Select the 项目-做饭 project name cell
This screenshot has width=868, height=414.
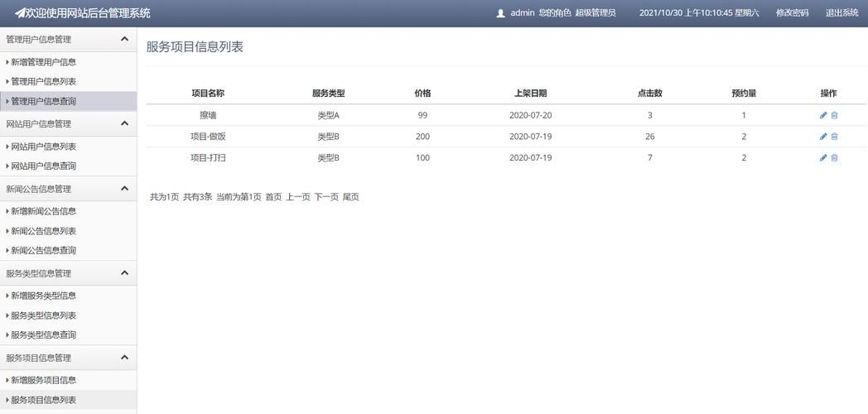[208, 136]
